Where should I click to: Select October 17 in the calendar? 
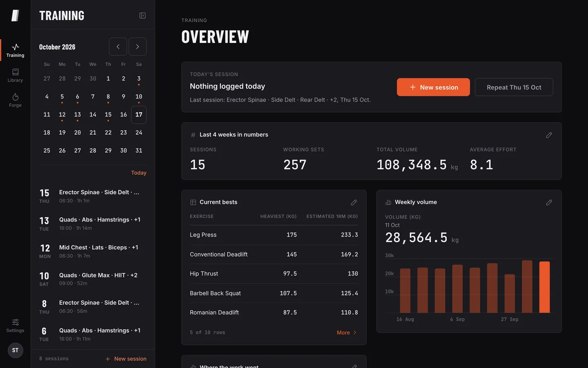[139, 115]
